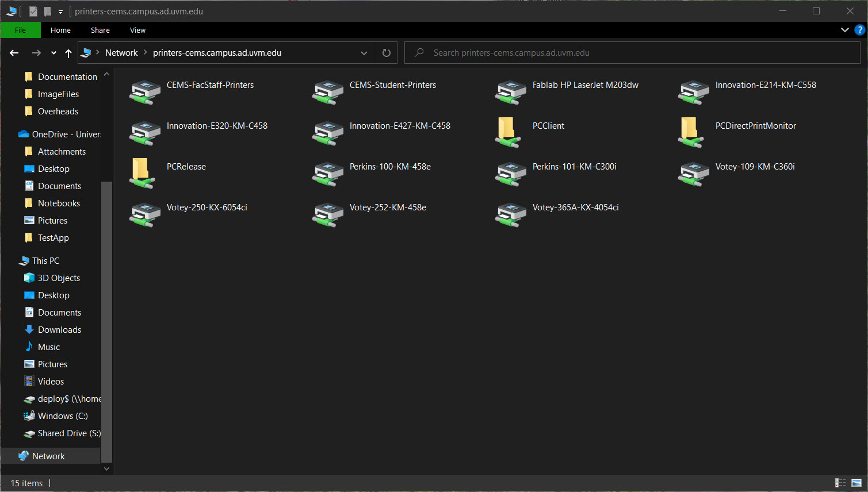Click the navigation pane scroll down arrow

pos(106,468)
